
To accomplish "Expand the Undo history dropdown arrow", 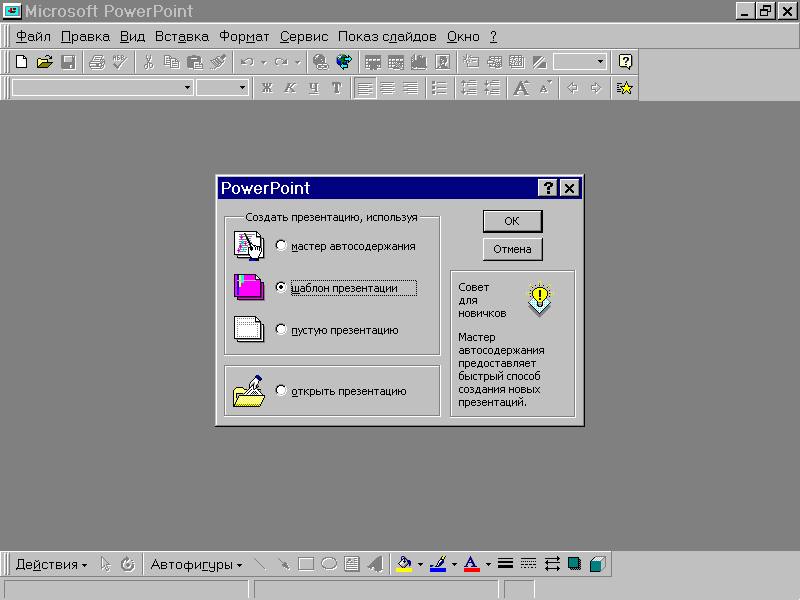I will pos(263,63).
